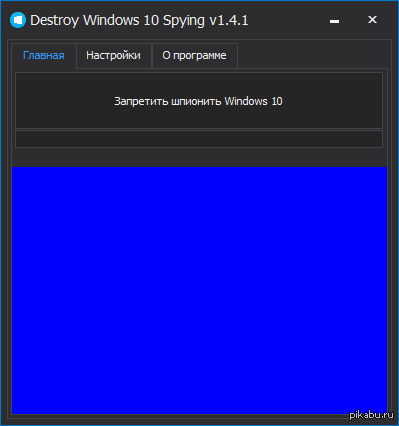The height and width of the screenshot is (426, 399).
Task: Open the Настройки tab
Action: pos(114,56)
